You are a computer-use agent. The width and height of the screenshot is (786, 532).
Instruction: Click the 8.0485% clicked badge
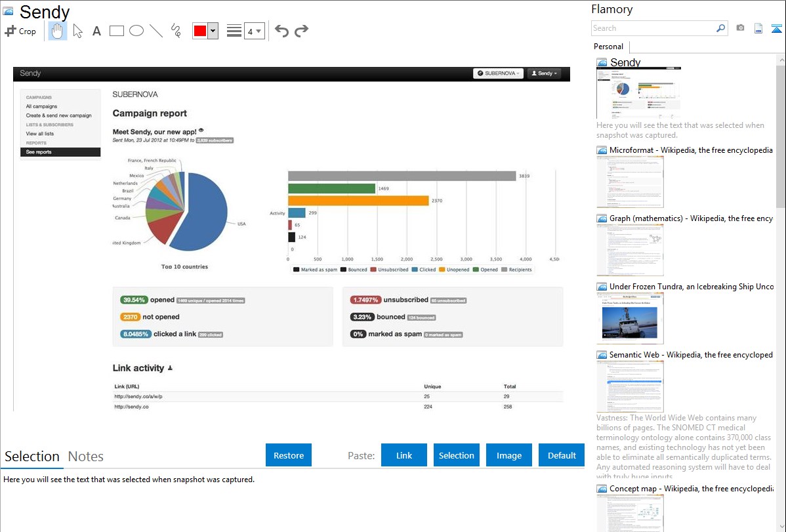(x=136, y=334)
